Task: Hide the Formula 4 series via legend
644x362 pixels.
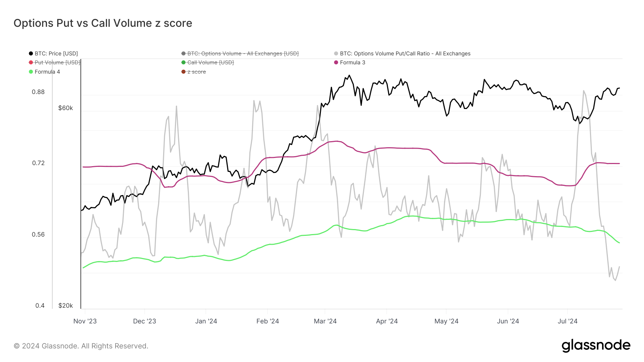Action: (44, 72)
